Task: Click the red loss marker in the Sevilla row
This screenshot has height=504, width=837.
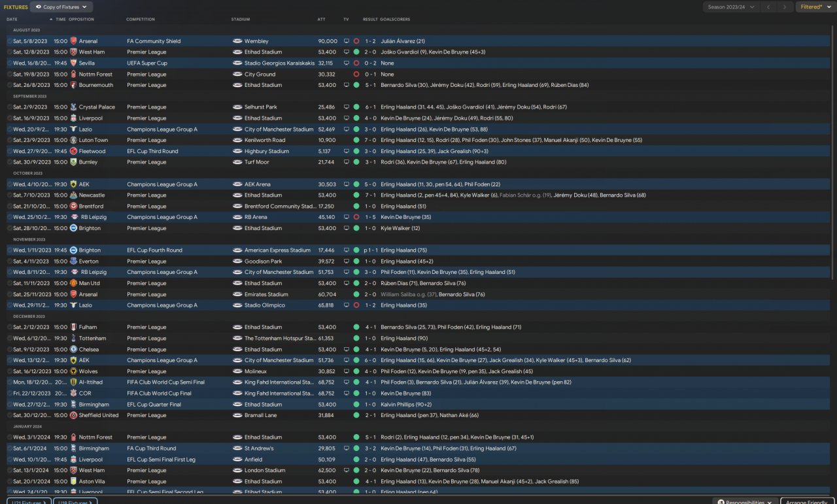Action: coord(356,63)
